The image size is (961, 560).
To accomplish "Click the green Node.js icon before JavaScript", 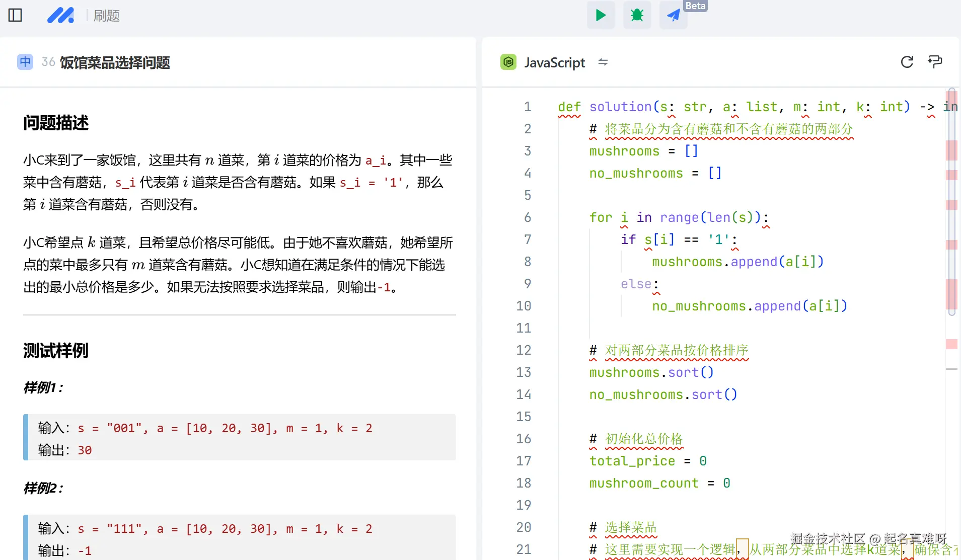I will click(508, 62).
